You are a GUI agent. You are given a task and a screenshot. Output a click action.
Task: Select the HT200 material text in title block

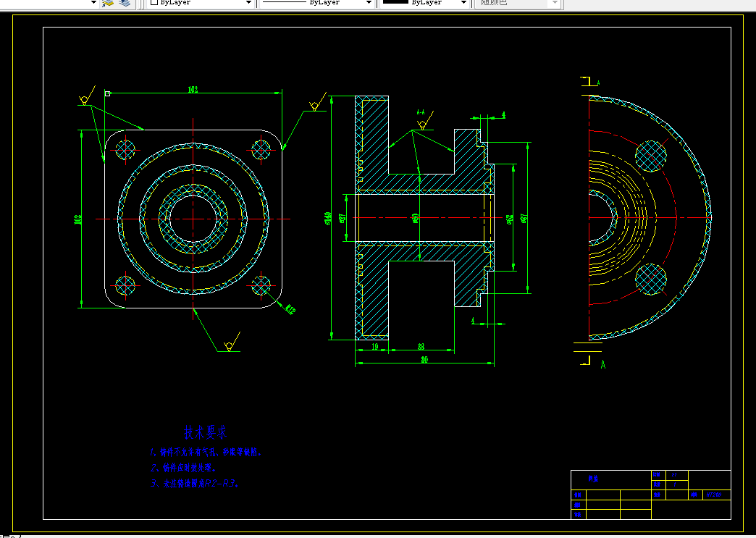click(714, 495)
